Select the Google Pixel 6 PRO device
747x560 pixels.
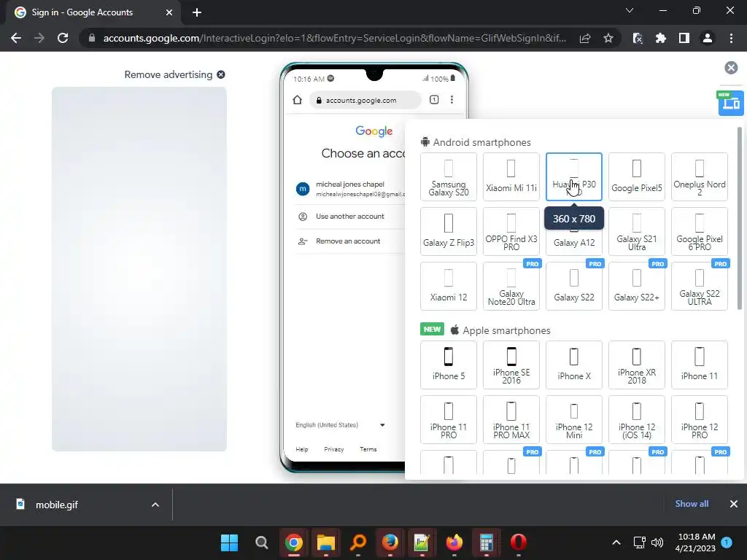pyautogui.click(x=700, y=231)
